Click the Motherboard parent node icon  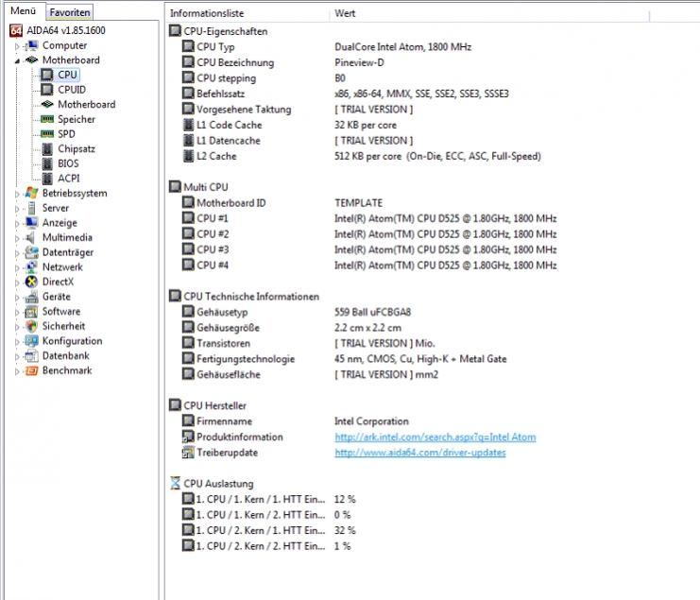click(x=31, y=60)
